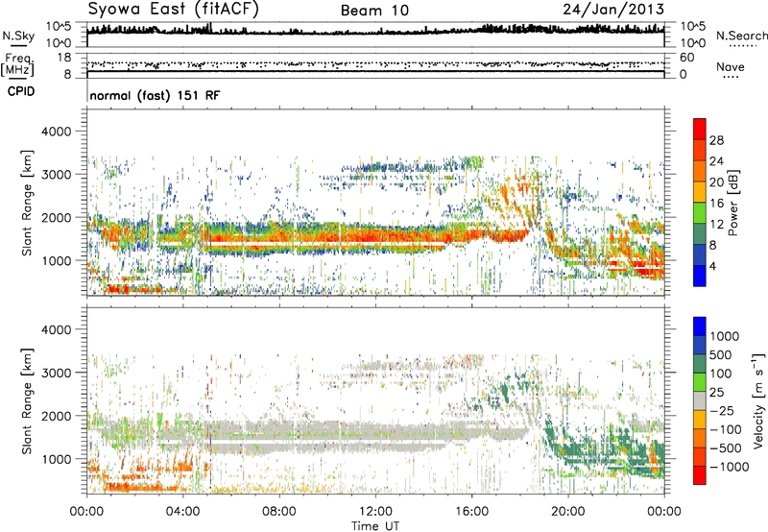Click the '08:00' time axis label
The width and height of the screenshot is (768, 532).
pyautogui.click(x=279, y=512)
